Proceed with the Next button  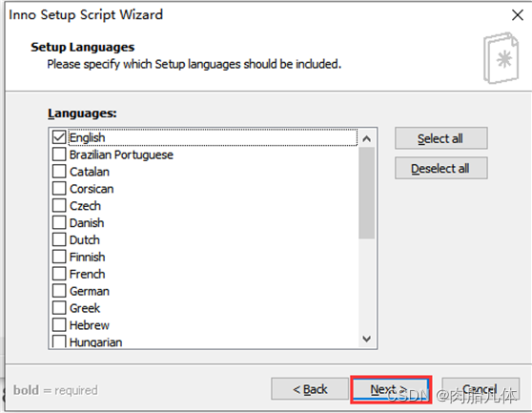[x=391, y=389]
